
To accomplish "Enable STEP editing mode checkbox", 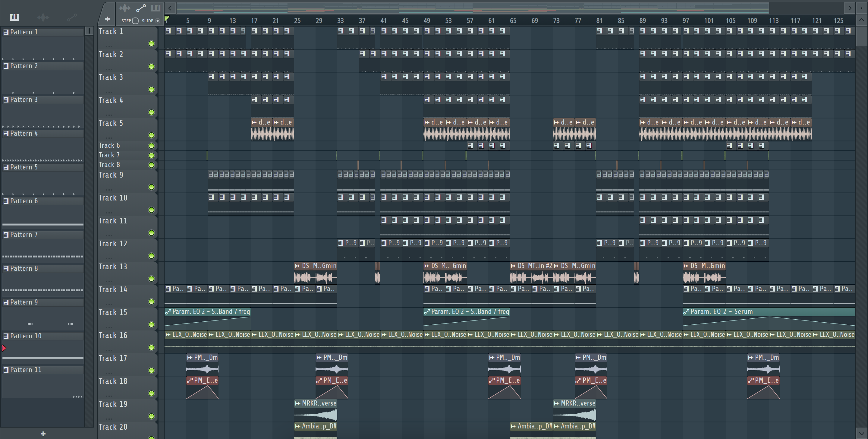I will point(135,21).
